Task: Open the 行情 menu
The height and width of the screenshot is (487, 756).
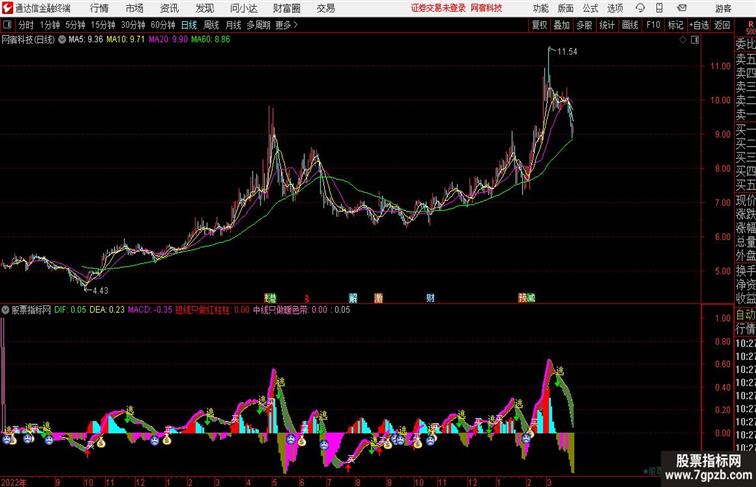Action: (x=99, y=8)
